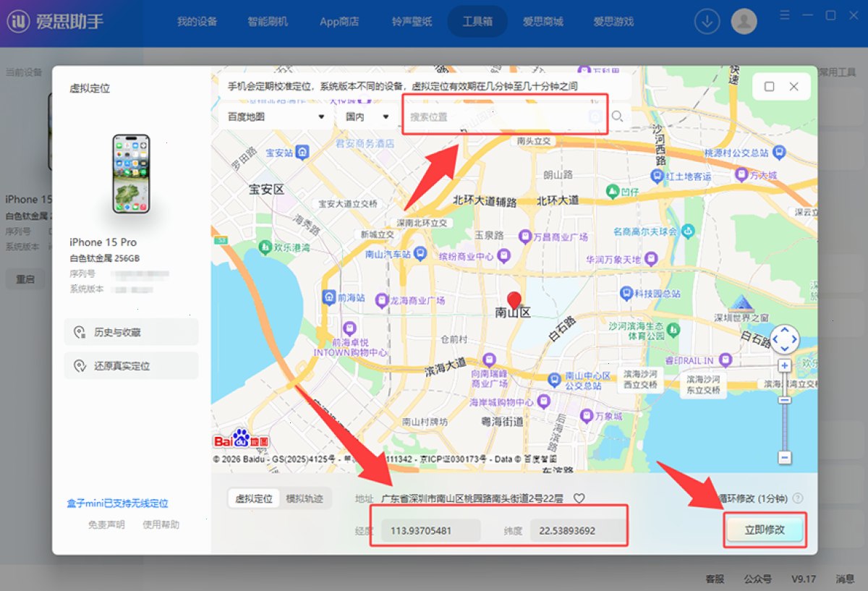The width and height of the screenshot is (868, 591).
Task: Click the help question mark beside 循环修改
Action: point(798,498)
